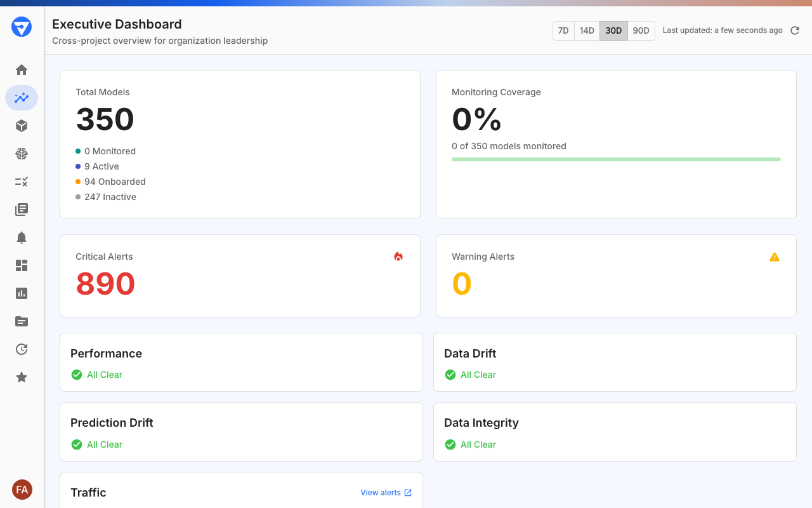The height and width of the screenshot is (508, 812).
Task: Select the 90D time range option
Action: [x=641, y=30]
